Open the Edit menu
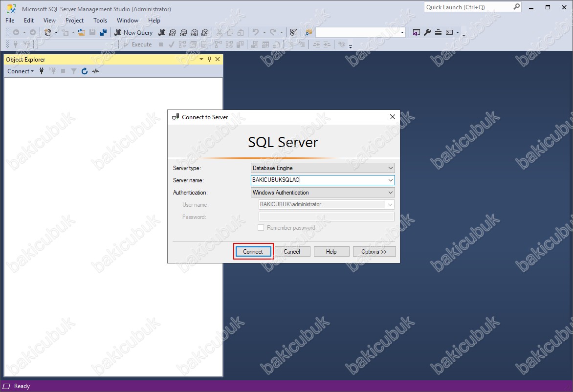Screen dimensions: 573x392 (x=29, y=21)
